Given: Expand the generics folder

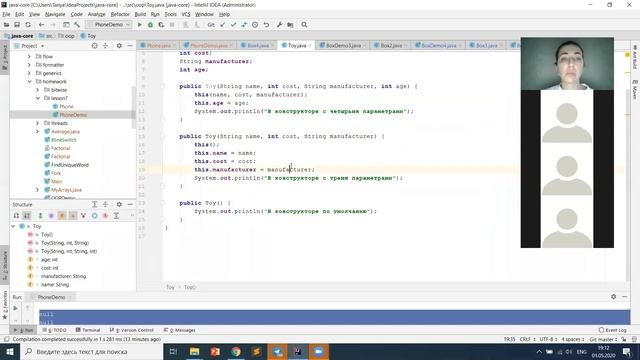Looking at the screenshot, I should click(x=29, y=73).
